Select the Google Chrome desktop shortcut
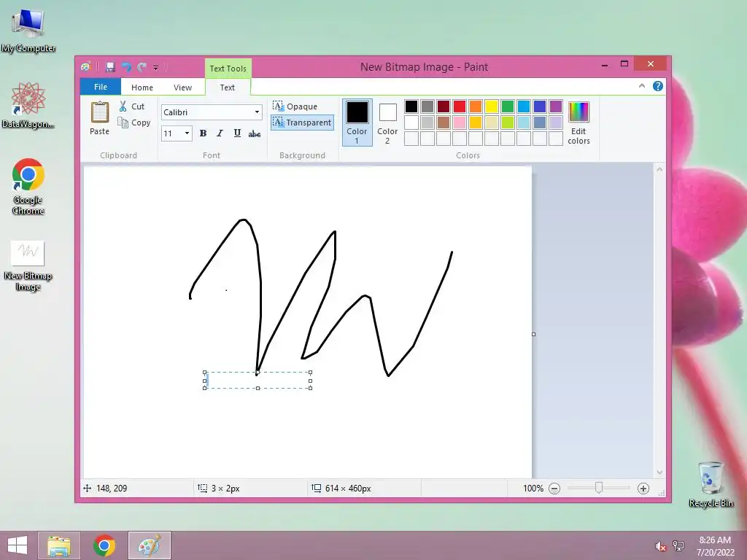Image resolution: width=747 pixels, height=560 pixels. click(28, 187)
